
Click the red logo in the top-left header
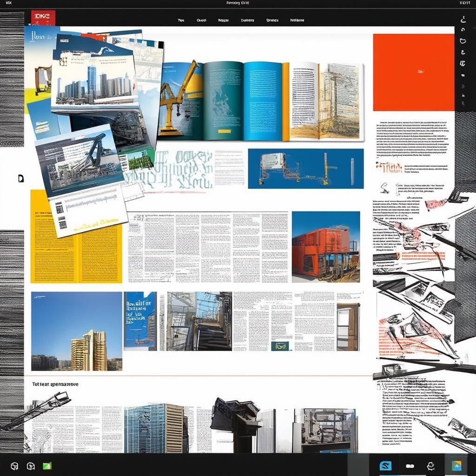coord(43,18)
